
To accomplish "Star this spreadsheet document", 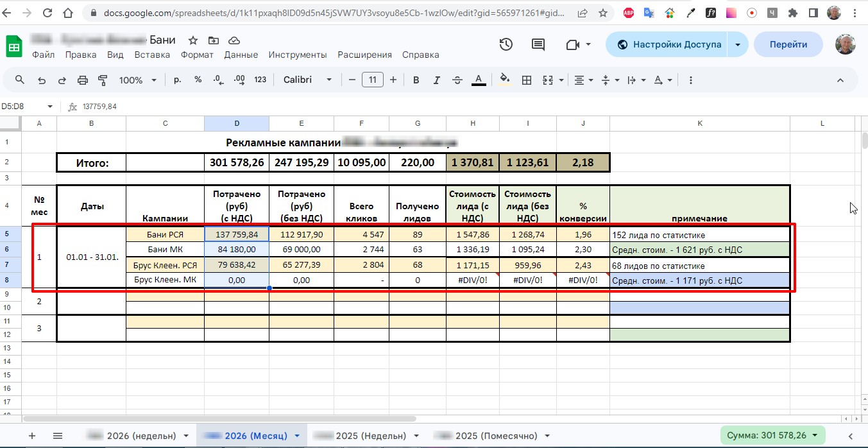I will (x=192, y=40).
